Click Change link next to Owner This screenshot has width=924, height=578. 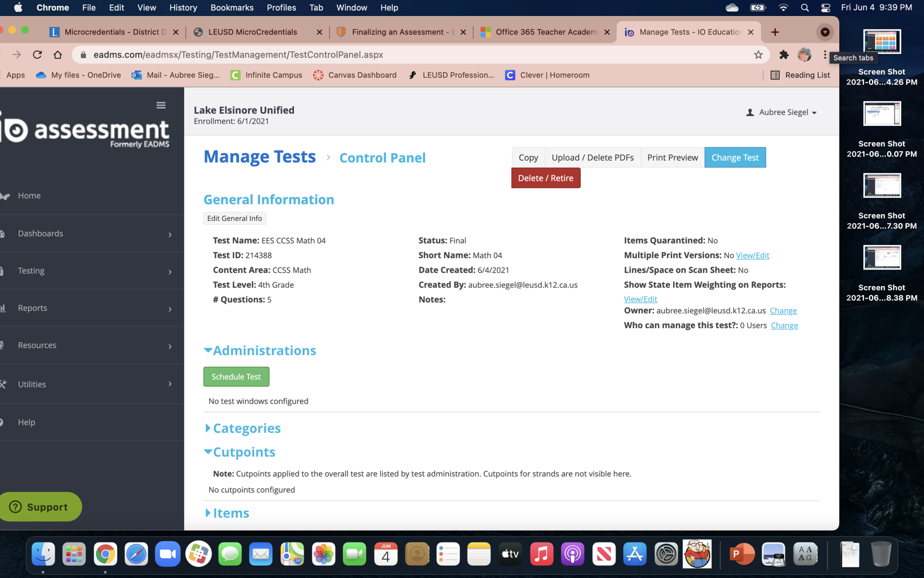tap(783, 311)
